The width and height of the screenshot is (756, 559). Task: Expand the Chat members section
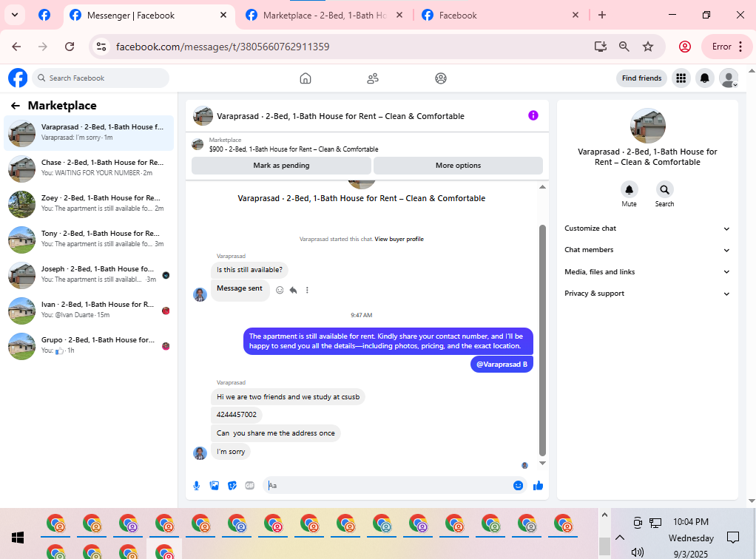click(647, 250)
